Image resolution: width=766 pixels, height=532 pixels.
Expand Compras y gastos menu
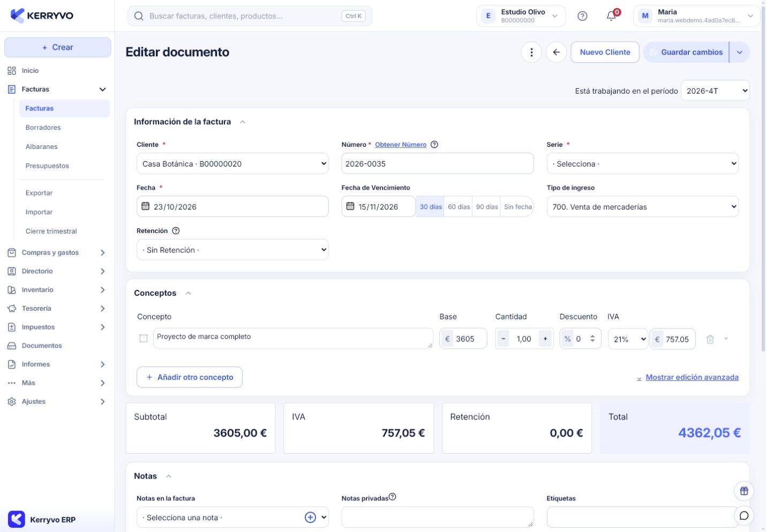point(57,252)
